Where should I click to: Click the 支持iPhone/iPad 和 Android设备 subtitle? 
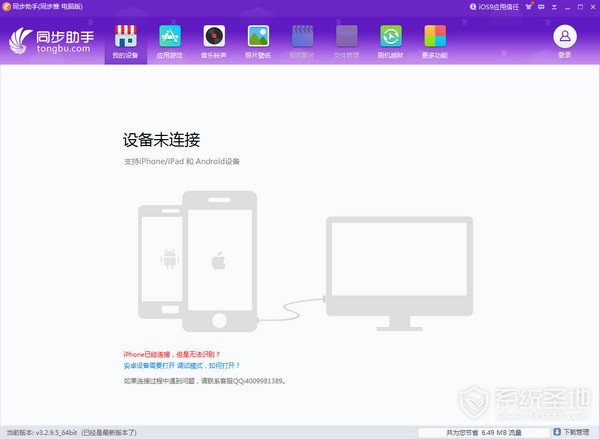point(182,161)
